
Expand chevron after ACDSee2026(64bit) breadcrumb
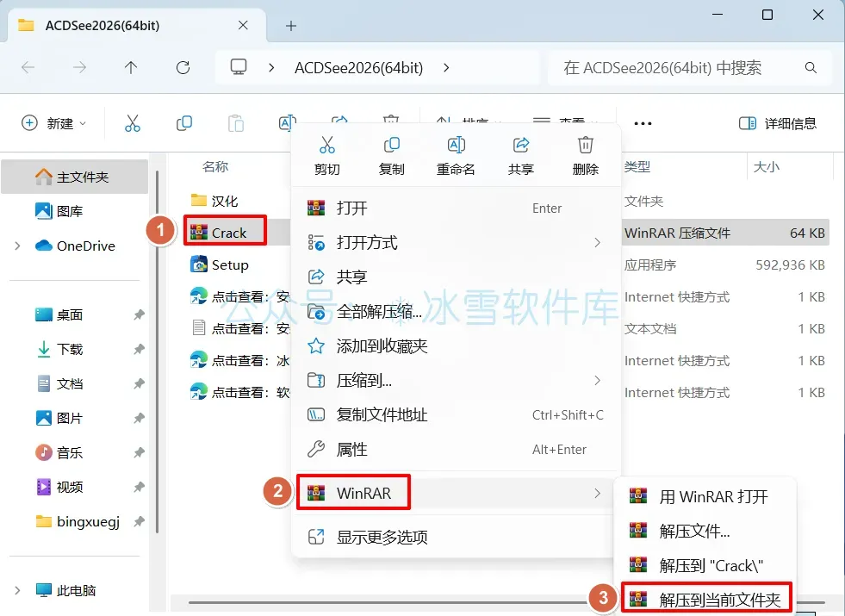[x=446, y=68]
